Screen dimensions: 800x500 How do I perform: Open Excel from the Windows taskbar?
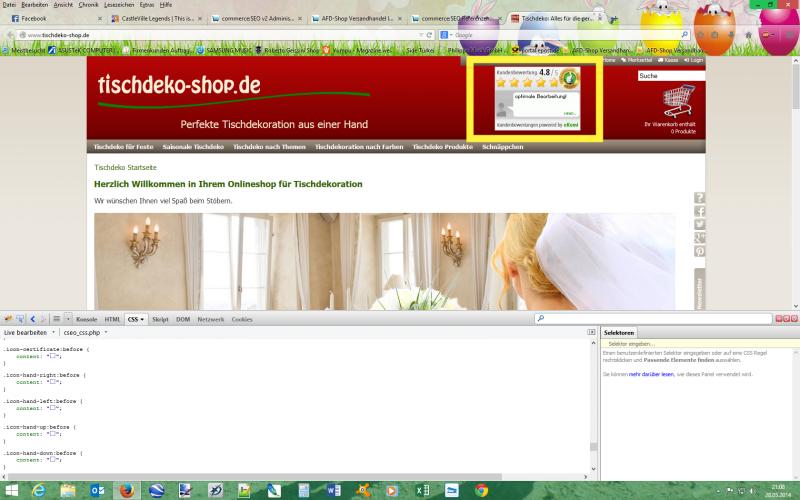pyautogui.click(x=423, y=490)
